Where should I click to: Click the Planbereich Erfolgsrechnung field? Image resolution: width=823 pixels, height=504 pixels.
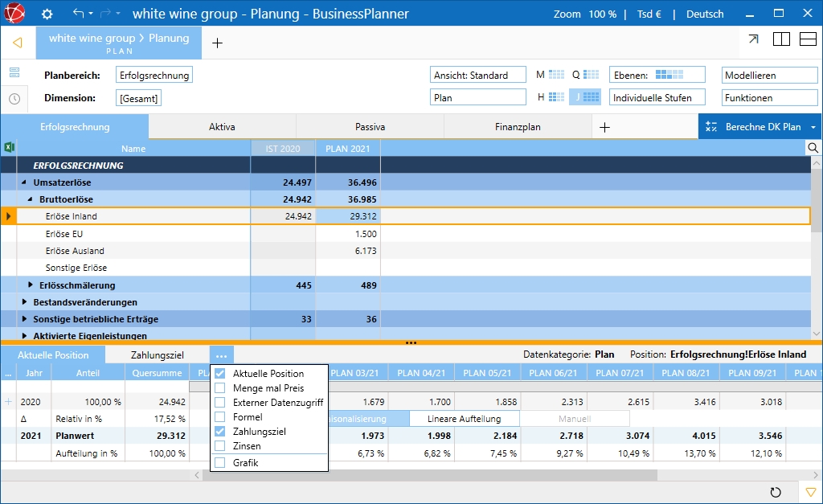[154, 75]
